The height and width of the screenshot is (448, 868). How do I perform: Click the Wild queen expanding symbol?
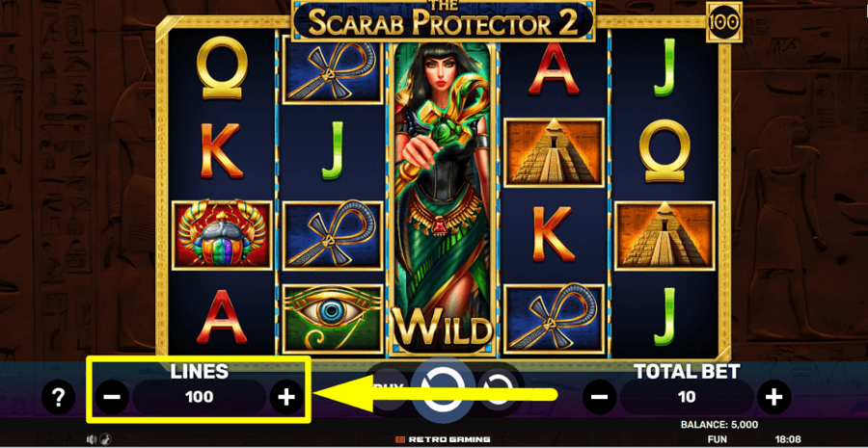coord(443,198)
